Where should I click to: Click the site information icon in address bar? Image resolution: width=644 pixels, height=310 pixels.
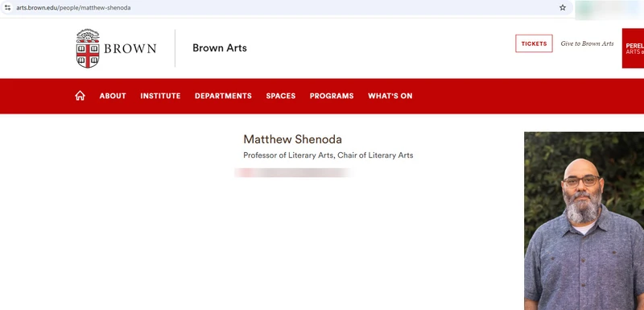(7, 7)
